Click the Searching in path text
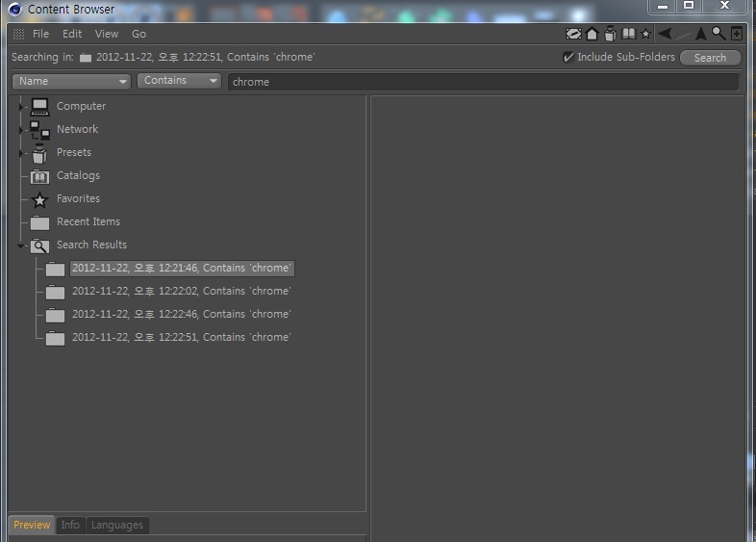The width and height of the screenshot is (756, 542). pyautogui.click(x=206, y=57)
